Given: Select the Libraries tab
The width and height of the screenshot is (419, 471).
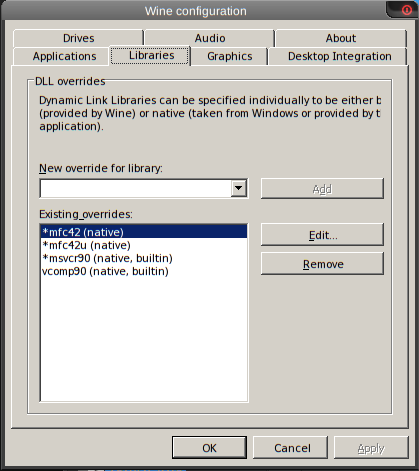Looking at the screenshot, I should point(150,55).
